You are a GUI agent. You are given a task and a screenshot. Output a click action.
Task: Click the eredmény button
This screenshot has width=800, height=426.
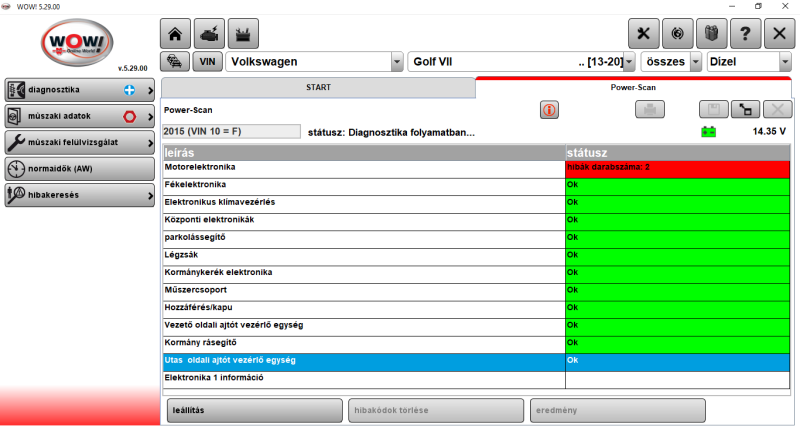[x=617, y=410]
